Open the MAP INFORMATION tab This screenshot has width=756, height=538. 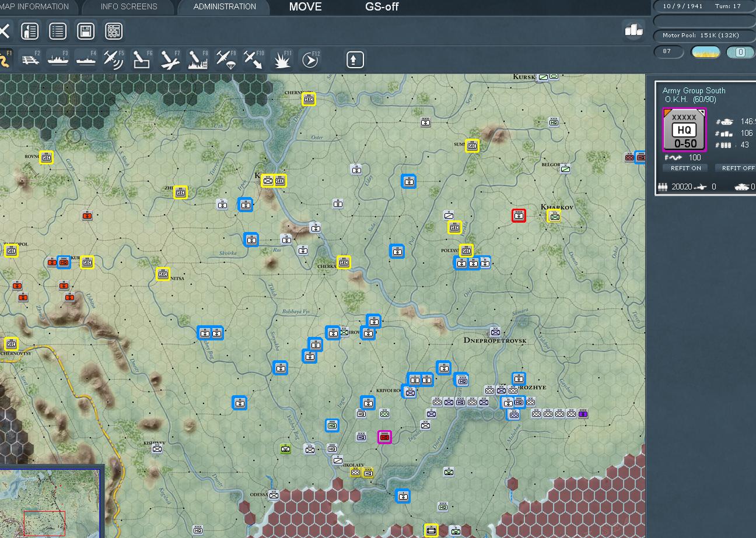34,7
